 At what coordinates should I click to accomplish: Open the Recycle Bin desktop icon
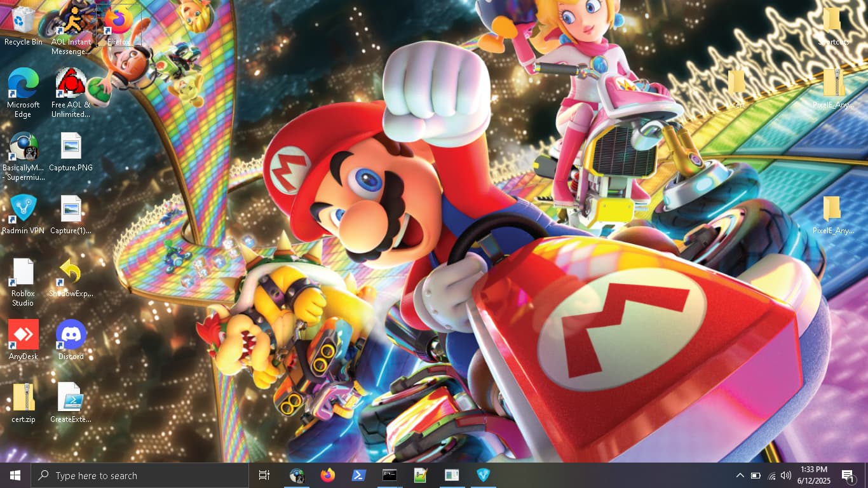point(23,25)
